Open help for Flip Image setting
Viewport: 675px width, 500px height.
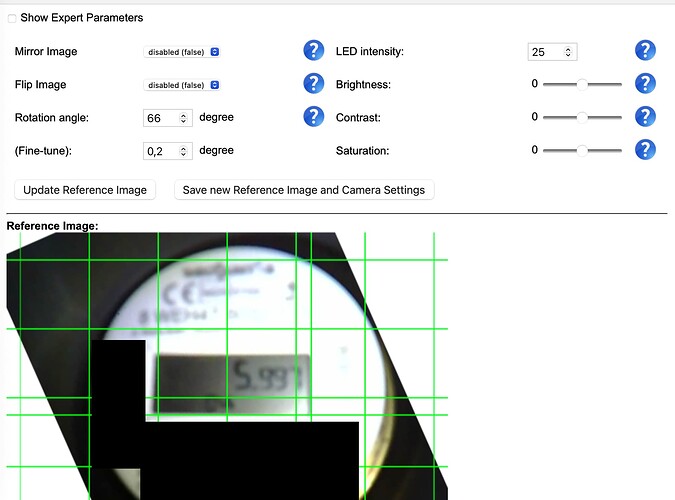tap(314, 84)
